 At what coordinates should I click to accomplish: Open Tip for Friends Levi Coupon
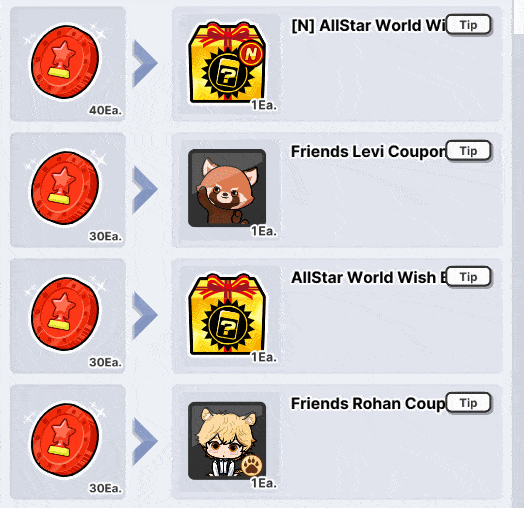(469, 151)
